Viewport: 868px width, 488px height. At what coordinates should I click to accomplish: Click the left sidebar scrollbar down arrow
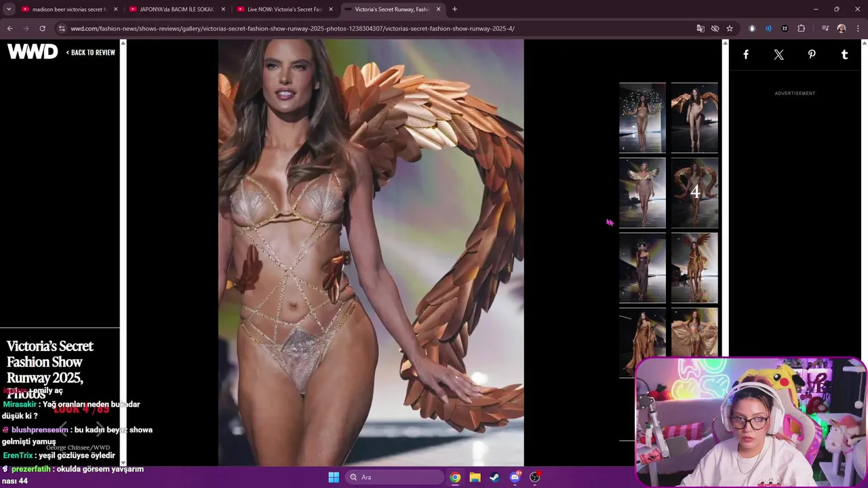(123, 463)
